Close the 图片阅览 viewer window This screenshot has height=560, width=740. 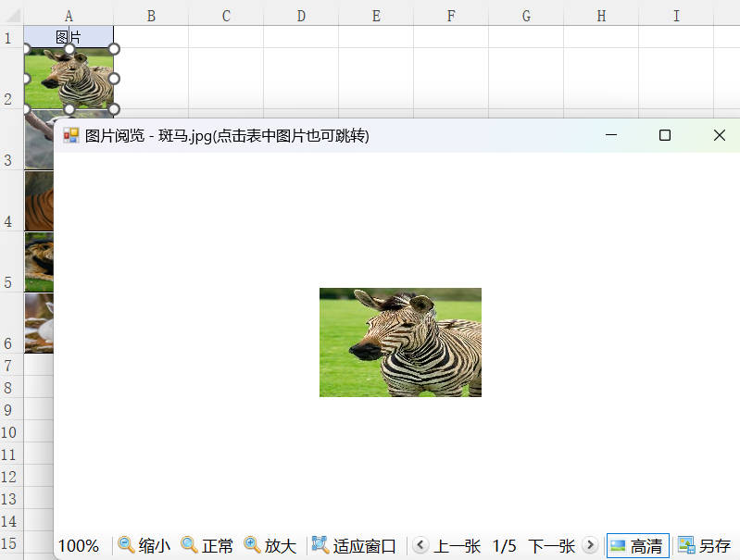[x=719, y=135]
